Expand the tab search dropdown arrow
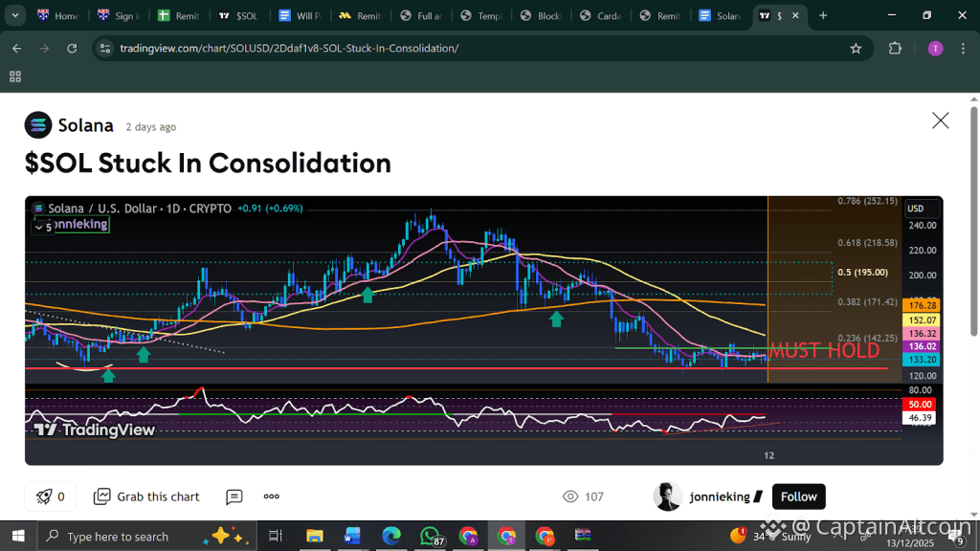The width and height of the screenshot is (980, 551). click(x=15, y=15)
